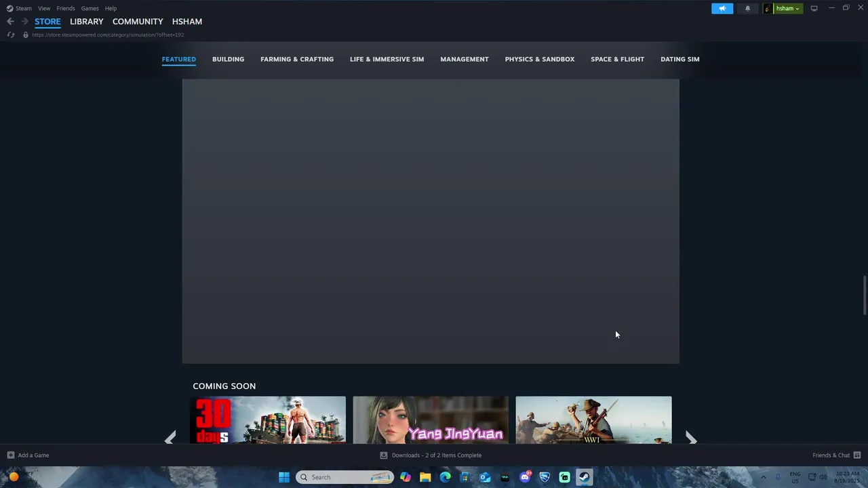Click the microphone tray icon

pos(778,477)
